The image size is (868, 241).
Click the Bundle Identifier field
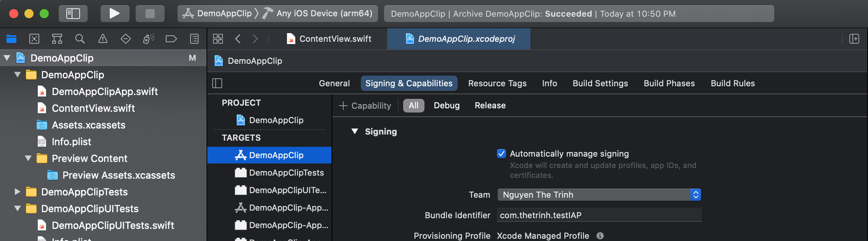[x=599, y=215]
